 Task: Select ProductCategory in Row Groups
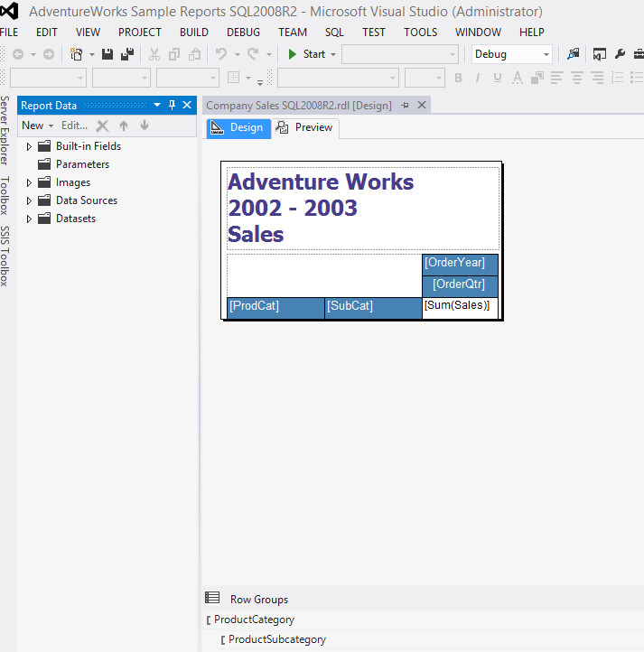[x=254, y=619]
